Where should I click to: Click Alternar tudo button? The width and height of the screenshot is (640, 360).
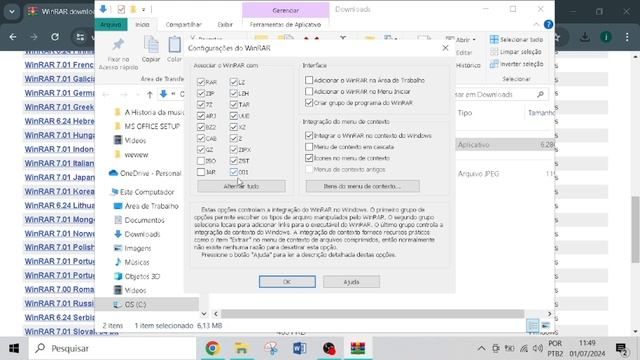coord(241,186)
